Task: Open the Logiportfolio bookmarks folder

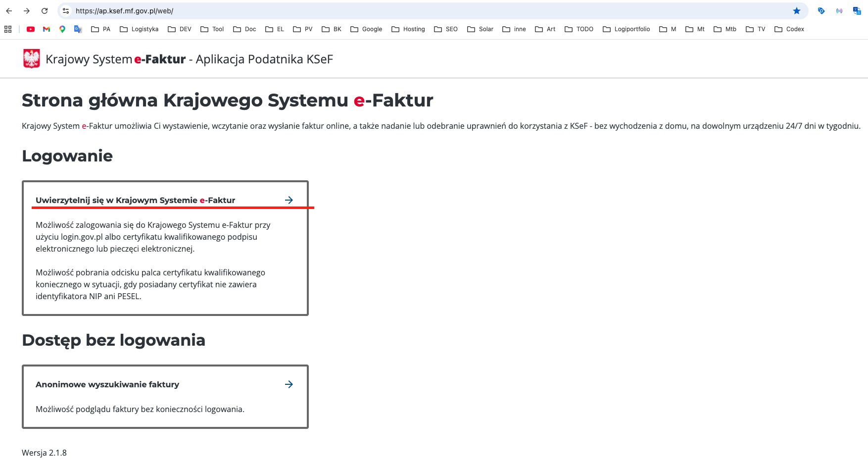Action: tap(627, 29)
